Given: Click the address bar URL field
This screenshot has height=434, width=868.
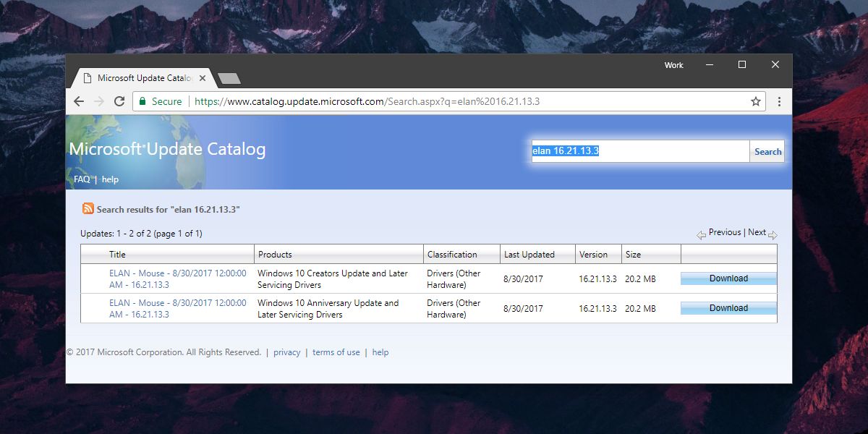Looking at the screenshot, I should 448,101.
